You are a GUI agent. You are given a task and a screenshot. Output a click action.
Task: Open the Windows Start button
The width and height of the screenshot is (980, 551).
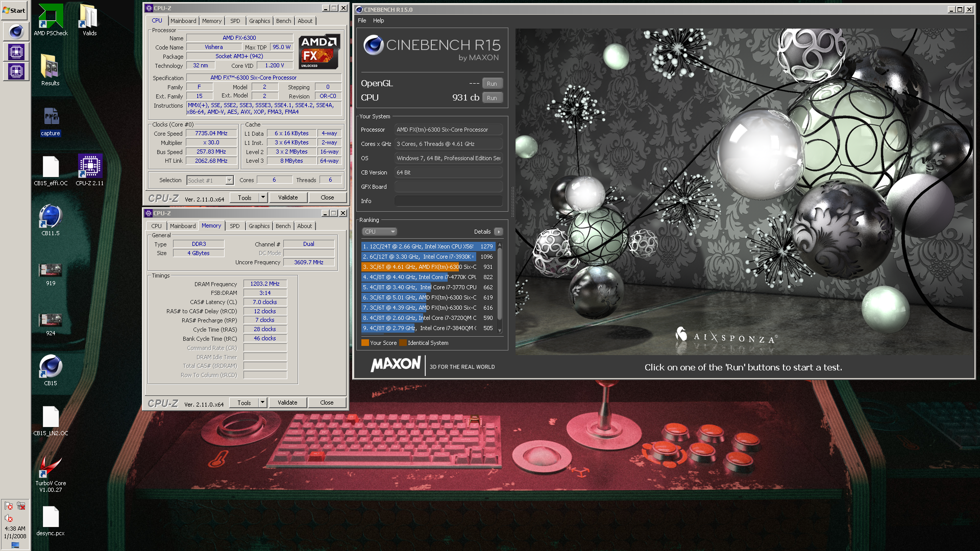(15, 10)
